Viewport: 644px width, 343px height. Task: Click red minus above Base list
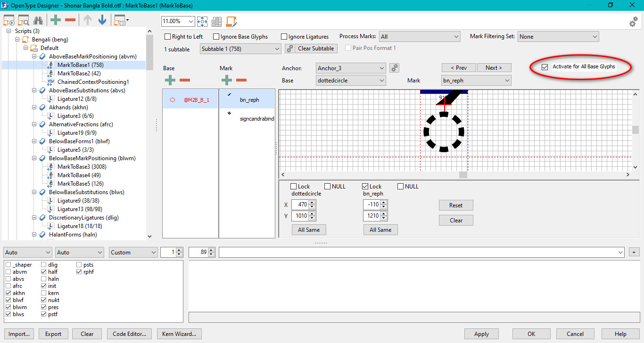185,81
